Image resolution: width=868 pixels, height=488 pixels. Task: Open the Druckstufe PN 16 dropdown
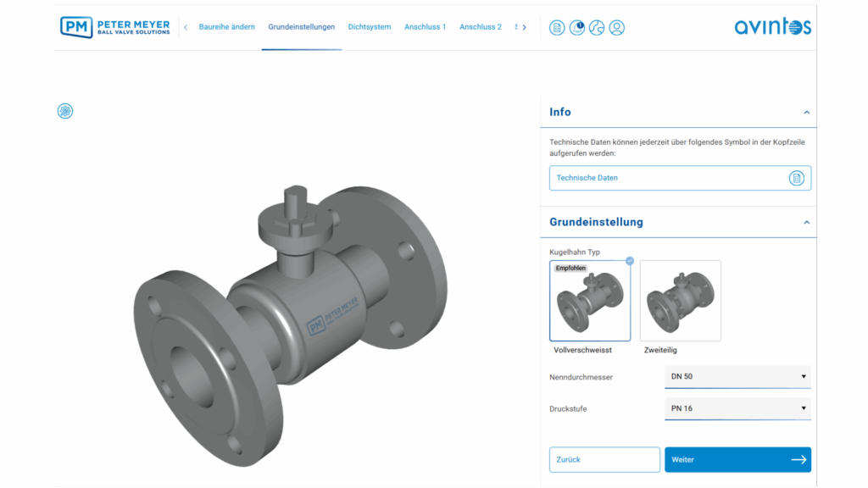(737, 408)
